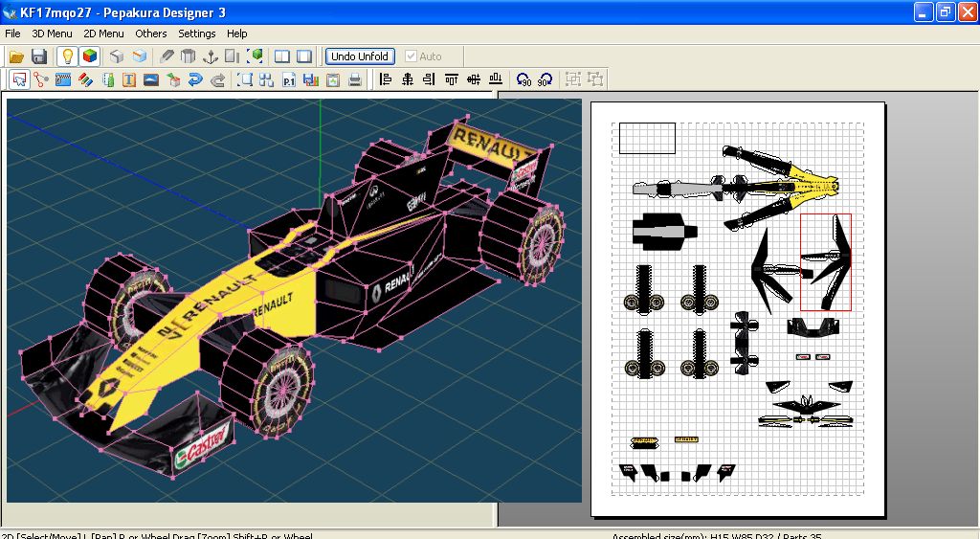
Task: Click the align left edges icon
Action: (386, 79)
